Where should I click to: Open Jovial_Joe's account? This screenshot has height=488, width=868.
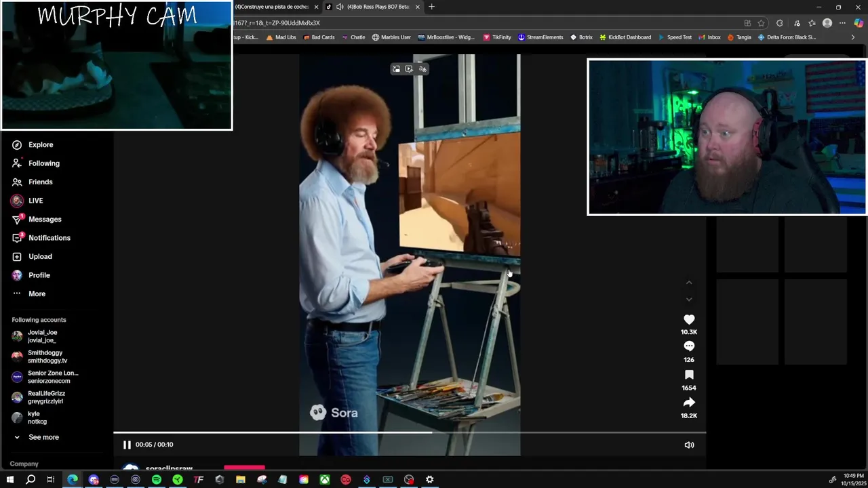pos(35,336)
